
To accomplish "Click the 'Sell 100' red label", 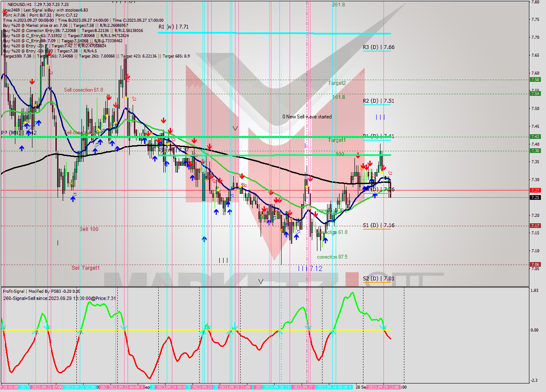I will [89, 229].
